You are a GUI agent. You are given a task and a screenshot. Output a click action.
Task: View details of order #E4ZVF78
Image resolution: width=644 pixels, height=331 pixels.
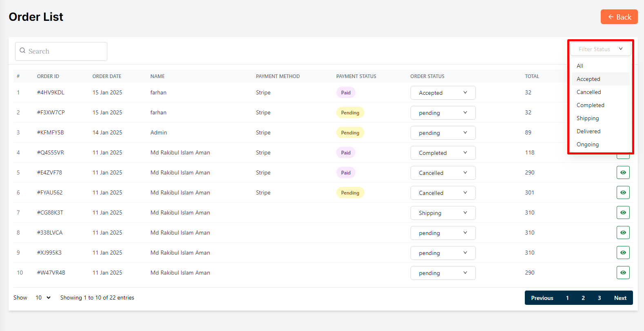(x=623, y=172)
